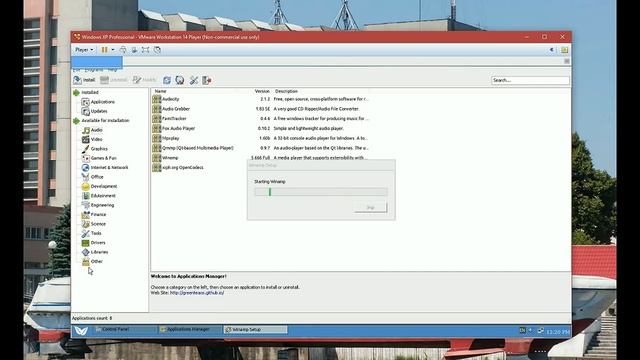The width and height of the screenshot is (640, 360).
Task: Select Audacity in application list
Action: coord(261,99)
